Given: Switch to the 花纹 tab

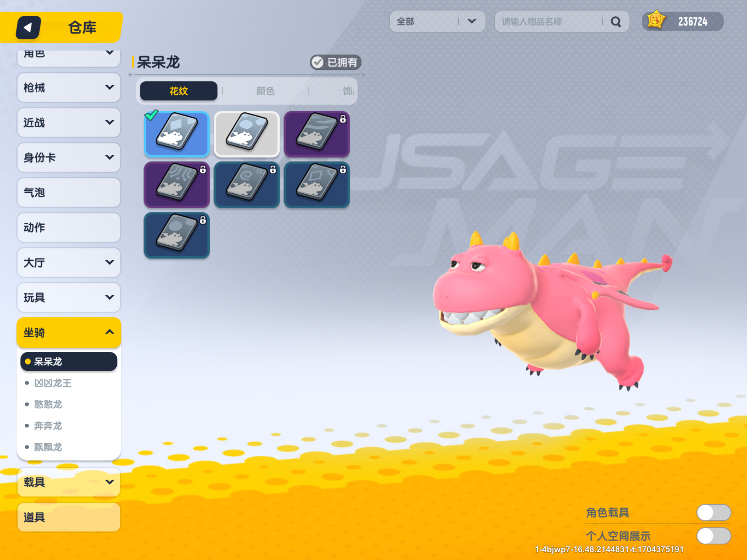Looking at the screenshot, I should click(x=179, y=91).
